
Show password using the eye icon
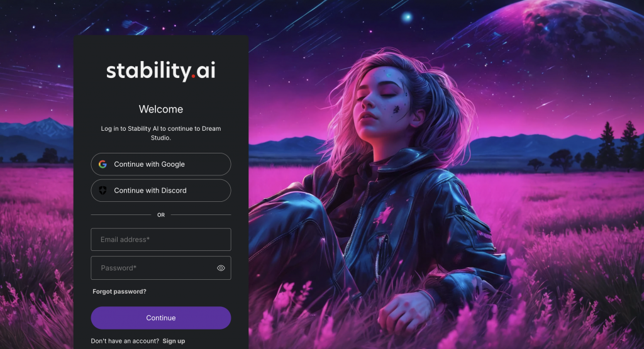221,268
